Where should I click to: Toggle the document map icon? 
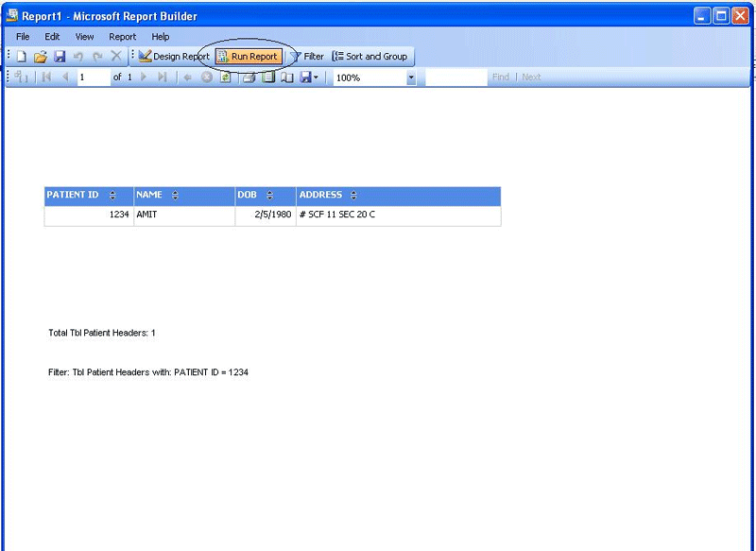pos(21,77)
